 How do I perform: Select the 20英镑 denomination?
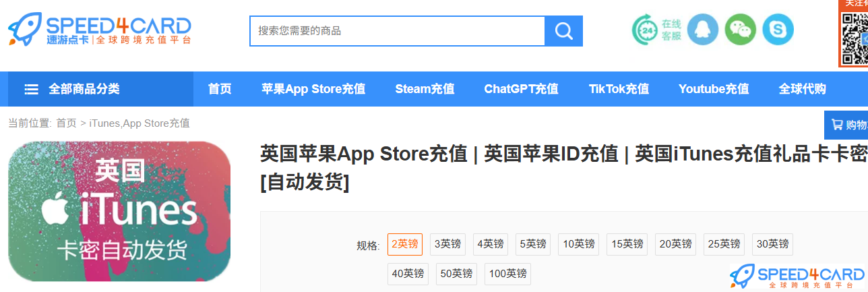[676, 244]
